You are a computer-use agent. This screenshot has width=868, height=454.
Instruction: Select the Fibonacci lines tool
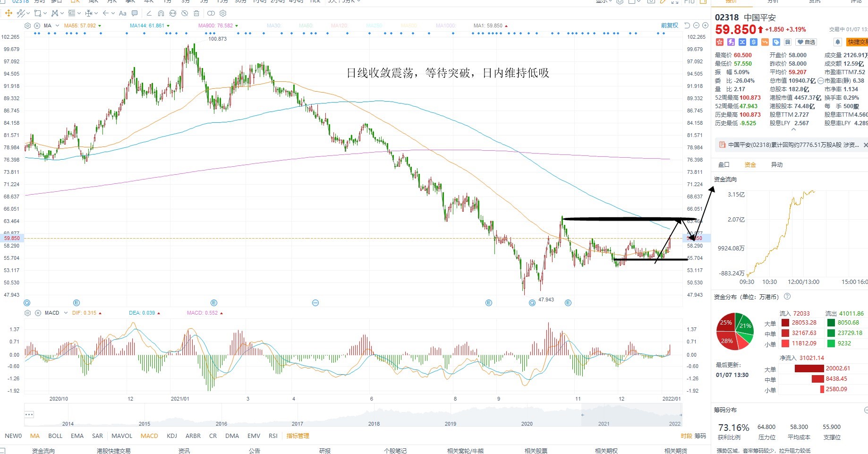(72, 13)
